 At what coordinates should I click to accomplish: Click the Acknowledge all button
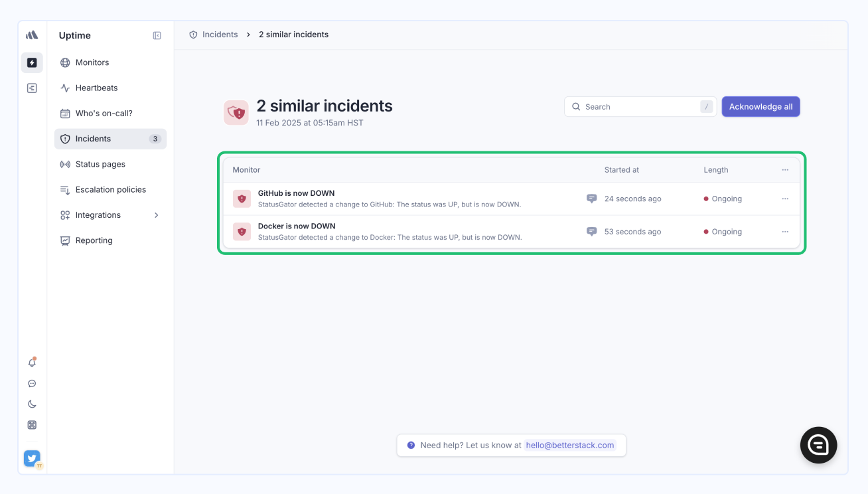point(760,107)
